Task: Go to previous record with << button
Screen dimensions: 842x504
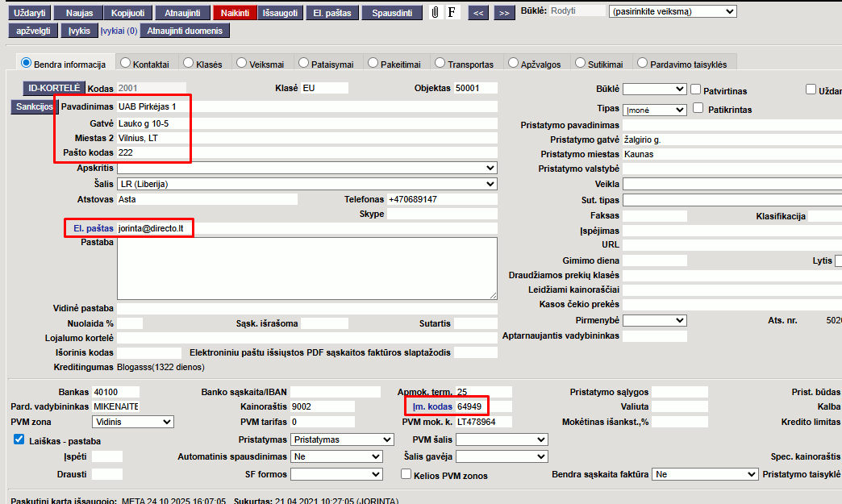Action: (x=478, y=13)
